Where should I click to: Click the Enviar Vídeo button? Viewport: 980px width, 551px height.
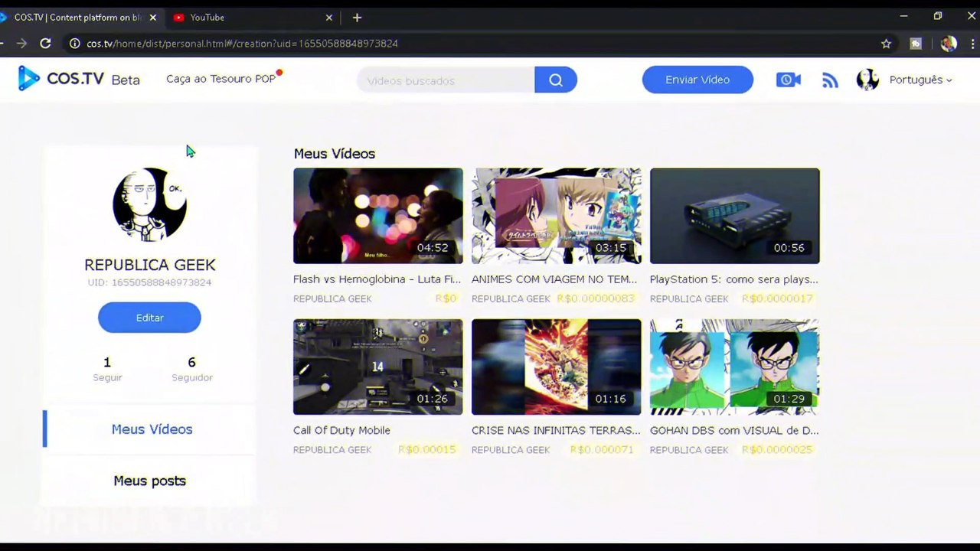click(697, 80)
